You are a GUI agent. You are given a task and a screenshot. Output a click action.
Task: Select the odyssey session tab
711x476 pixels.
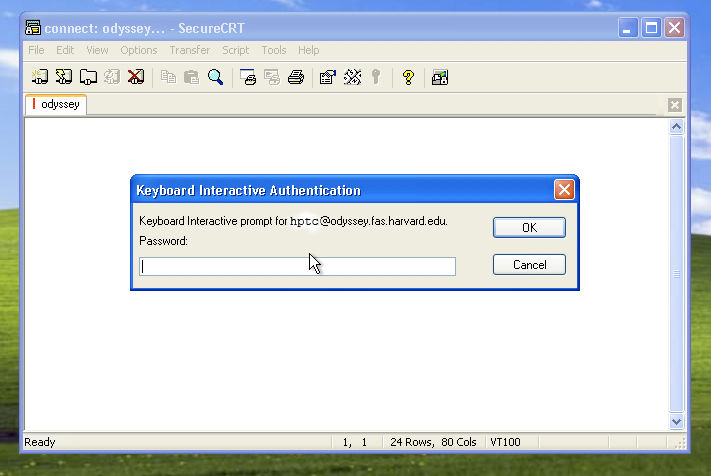tap(56, 104)
